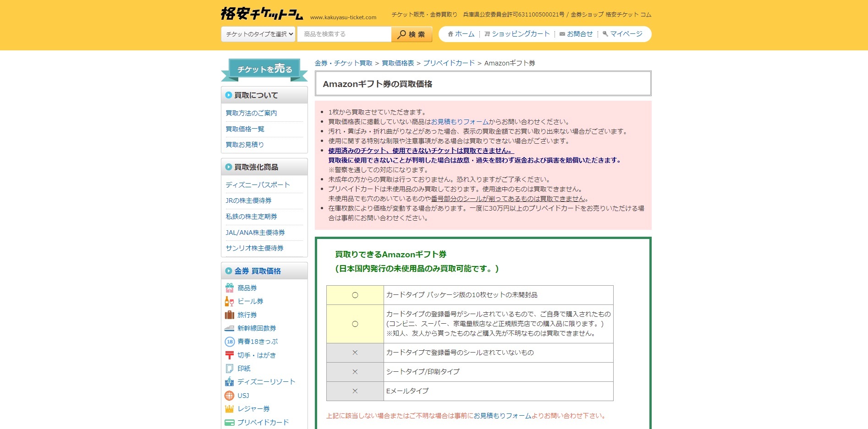Click the 18 badge icon beside 青春18きっぷ
The image size is (868, 429).
pyautogui.click(x=230, y=342)
